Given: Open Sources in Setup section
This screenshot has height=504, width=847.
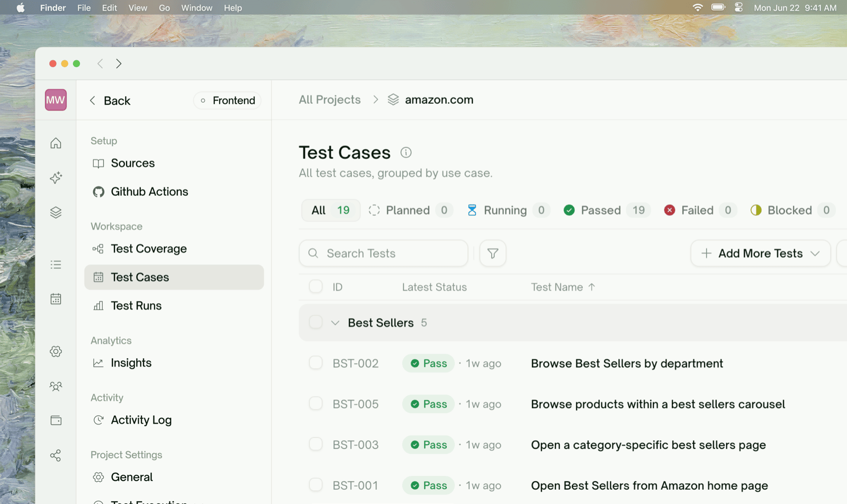Looking at the screenshot, I should (x=174, y=163).
